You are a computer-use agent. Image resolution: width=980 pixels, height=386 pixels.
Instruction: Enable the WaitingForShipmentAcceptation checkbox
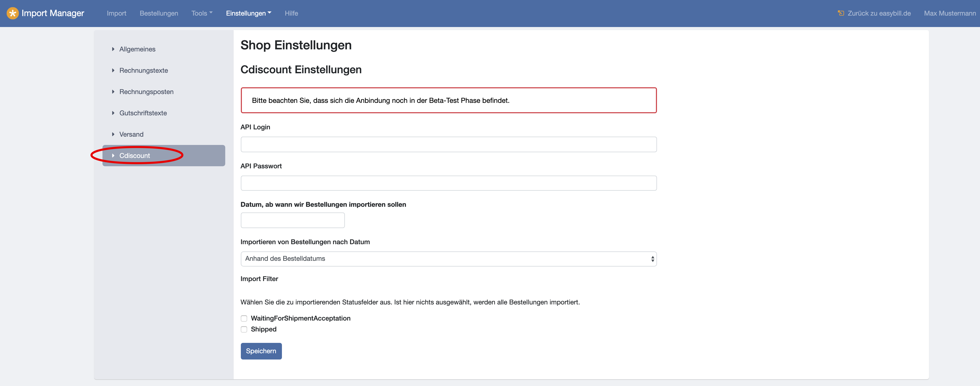coord(244,318)
